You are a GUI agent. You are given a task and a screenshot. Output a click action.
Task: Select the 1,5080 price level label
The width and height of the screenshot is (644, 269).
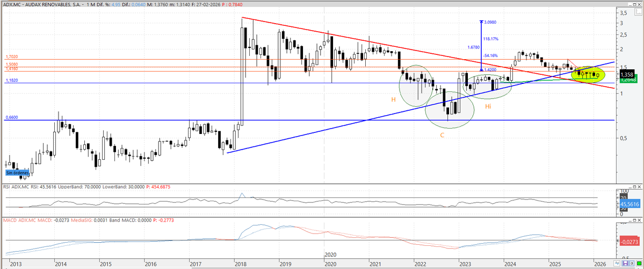point(11,65)
